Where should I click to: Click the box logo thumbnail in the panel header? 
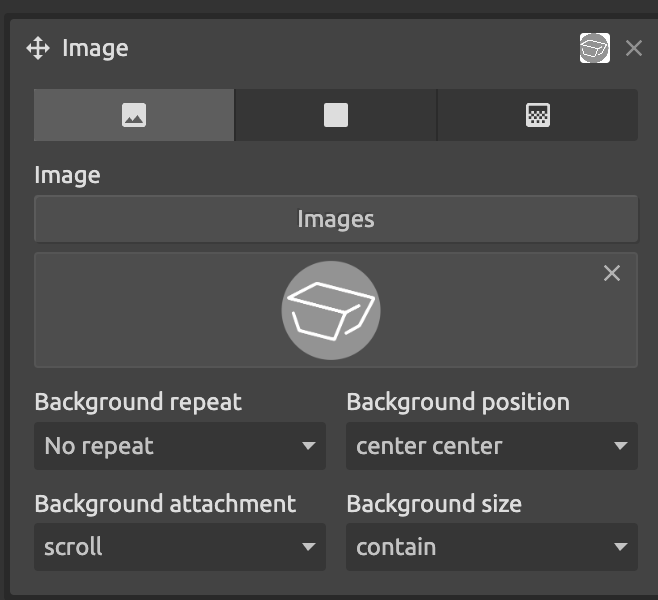click(x=595, y=48)
